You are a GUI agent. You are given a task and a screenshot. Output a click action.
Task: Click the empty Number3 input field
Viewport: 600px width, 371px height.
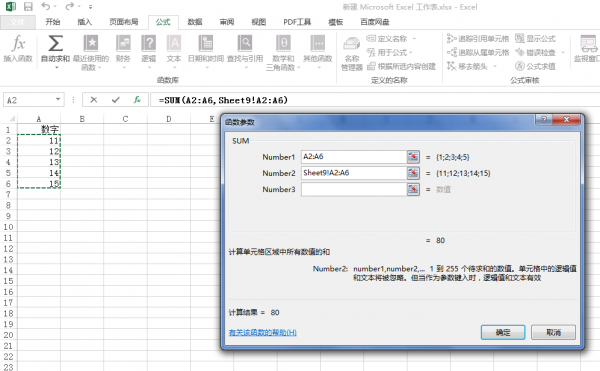click(x=354, y=189)
